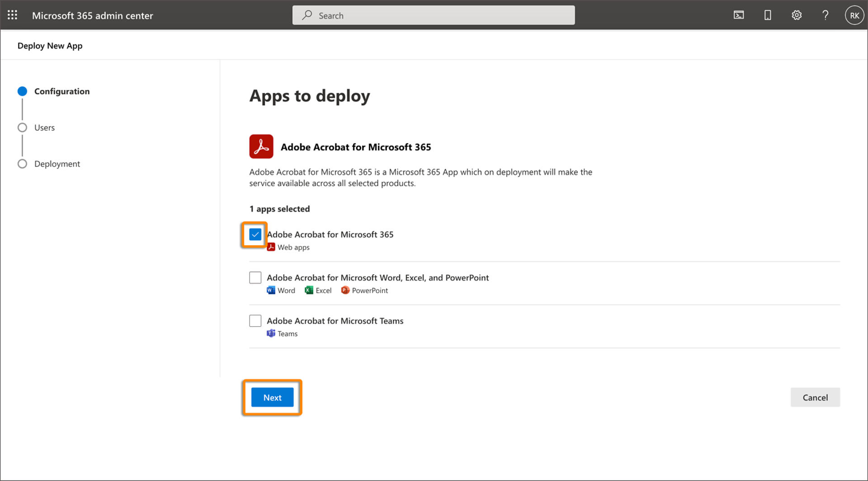Image resolution: width=868 pixels, height=481 pixels.
Task: Click the Apps to deploy heading
Action: [310, 96]
